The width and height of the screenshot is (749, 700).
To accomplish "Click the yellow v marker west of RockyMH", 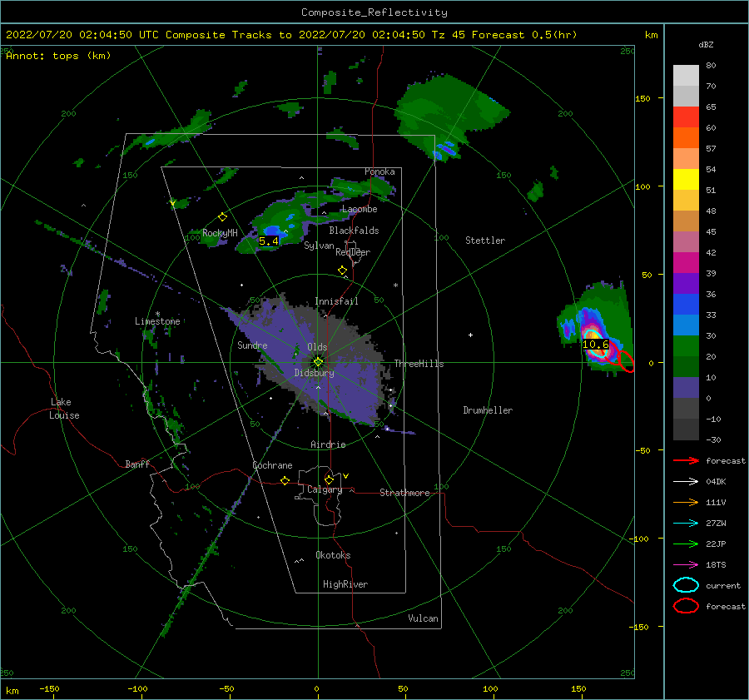I will click(x=173, y=204).
